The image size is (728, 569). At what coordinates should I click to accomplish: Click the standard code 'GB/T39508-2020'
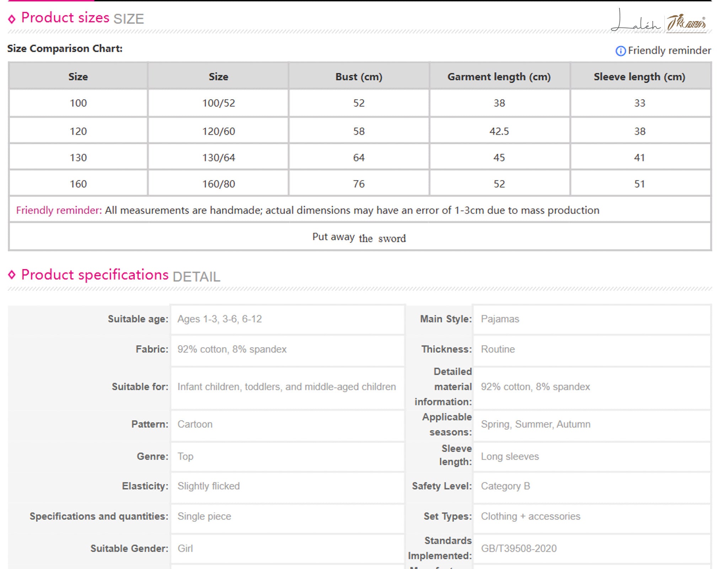pyautogui.click(x=519, y=548)
